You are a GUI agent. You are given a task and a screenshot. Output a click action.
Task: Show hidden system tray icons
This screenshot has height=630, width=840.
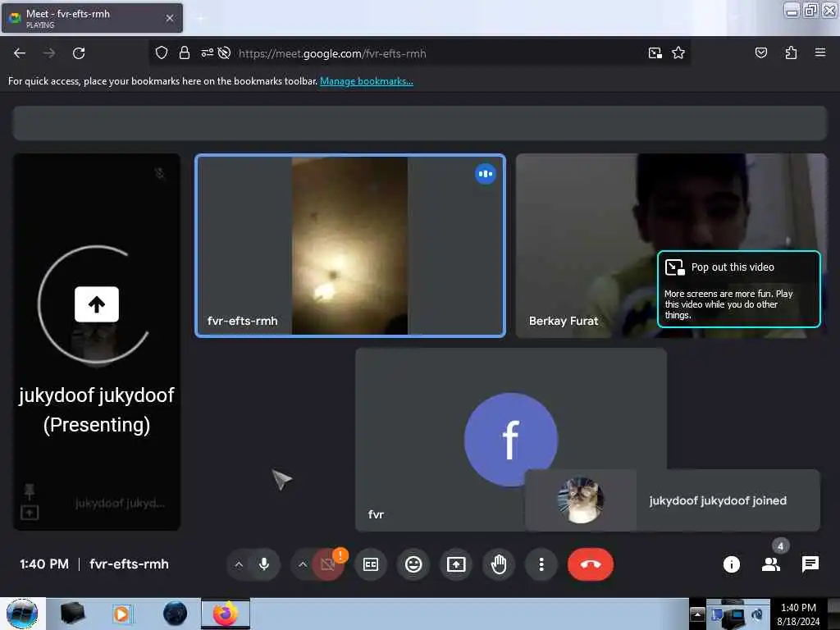point(697,614)
